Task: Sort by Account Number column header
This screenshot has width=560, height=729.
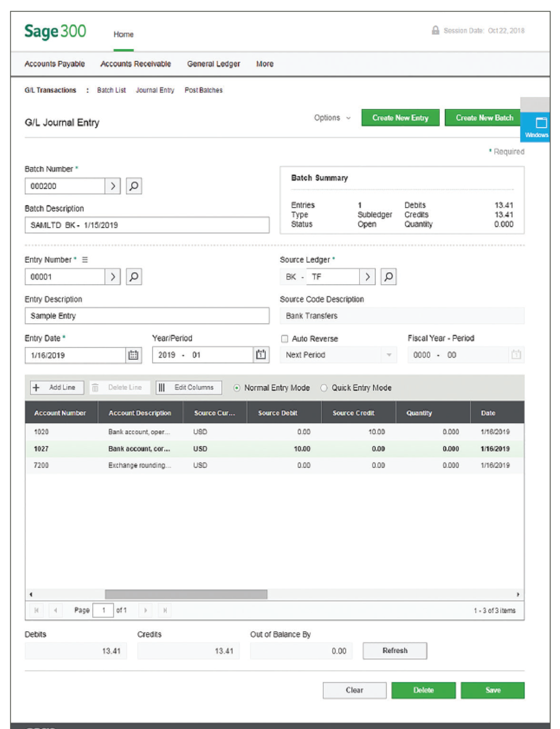Action: click(x=61, y=413)
